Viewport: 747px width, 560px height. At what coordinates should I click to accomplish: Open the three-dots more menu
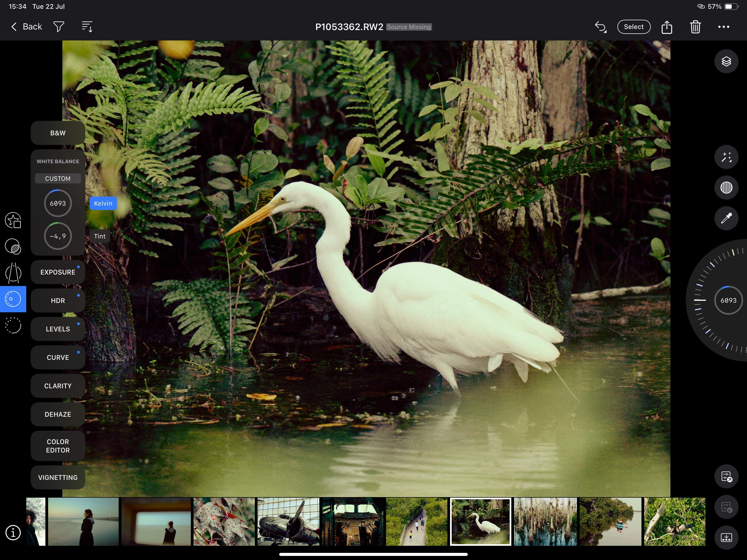tap(723, 27)
